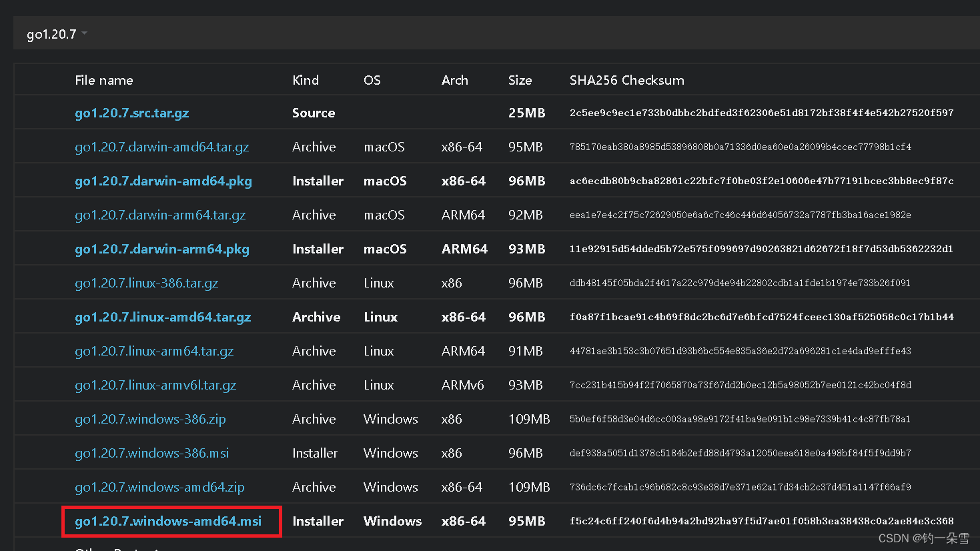Click go1.20.7.windows-amd64.zip link
The image size is (980, 551).
(159, 487)
